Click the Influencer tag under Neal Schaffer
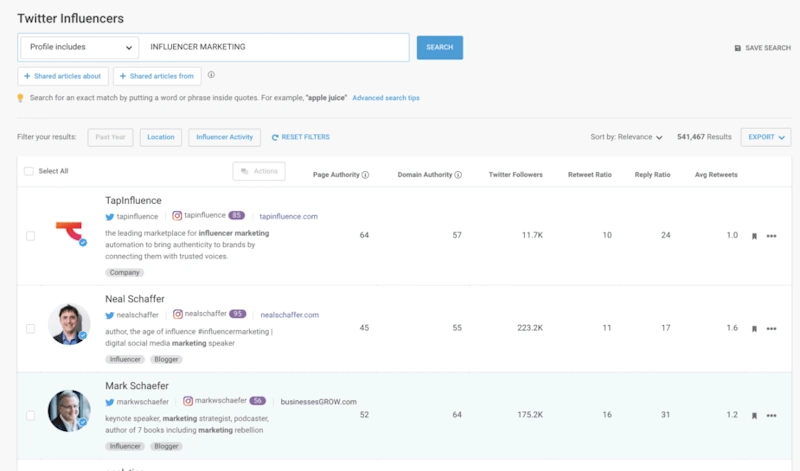This screenshot has width=800, height=471. (x=125, y=360)
